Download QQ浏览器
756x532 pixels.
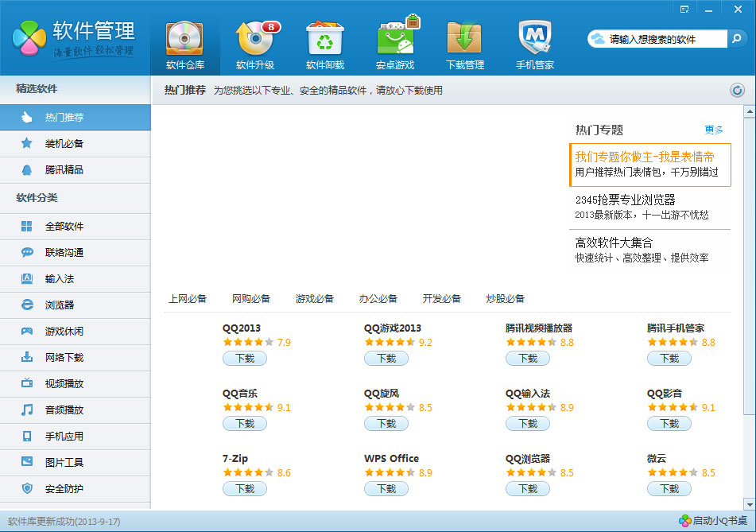528,488
